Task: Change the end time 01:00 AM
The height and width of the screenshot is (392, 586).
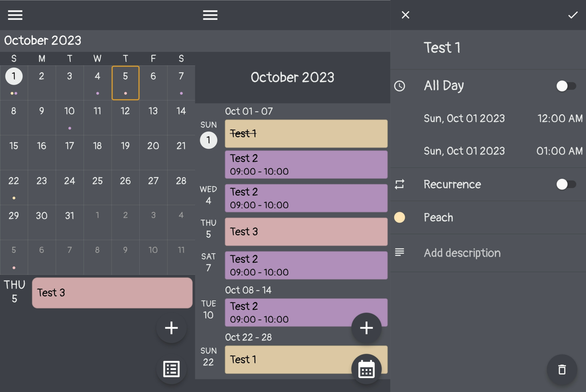Action: click(x=559, y=151)
